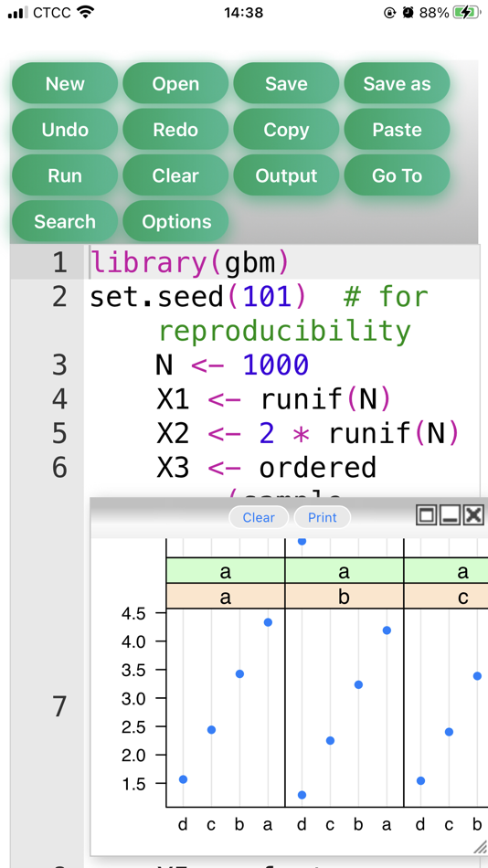The width and height of the screenshot is (488, 868).
Task: Select line number 4 in gutter
Action: 59,399
